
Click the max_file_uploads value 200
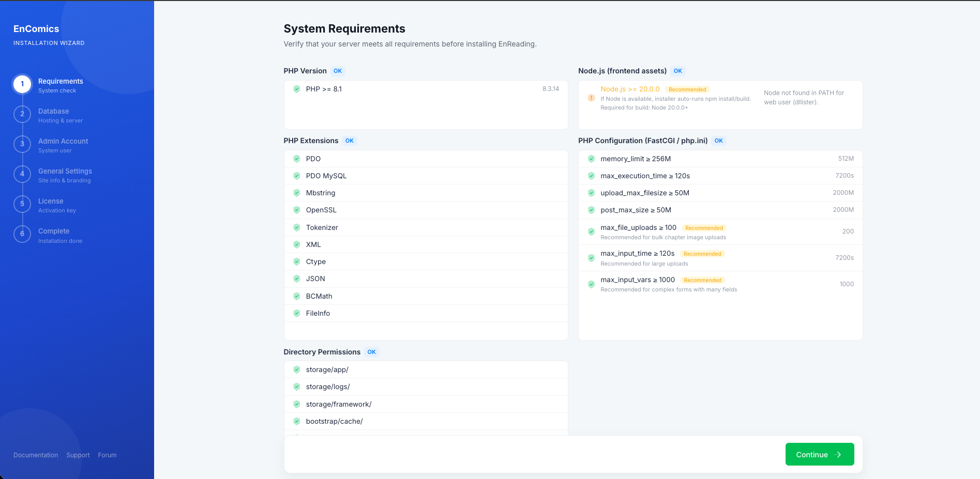pos(848,231)
